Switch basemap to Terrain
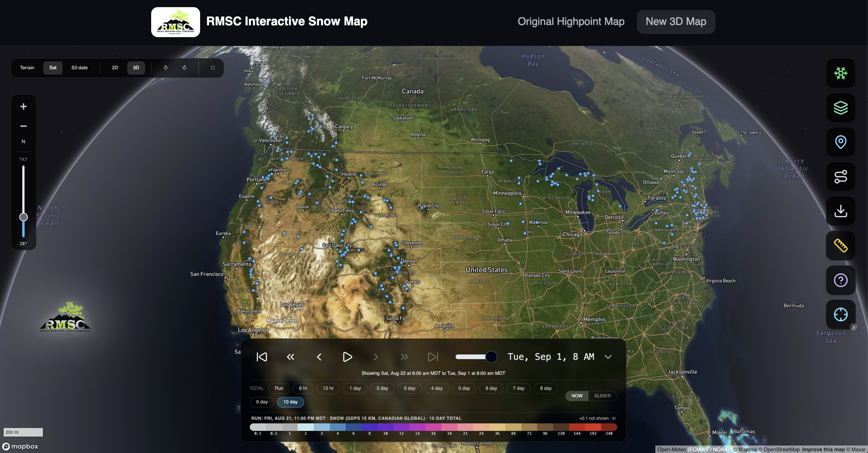 coord(27,68)
